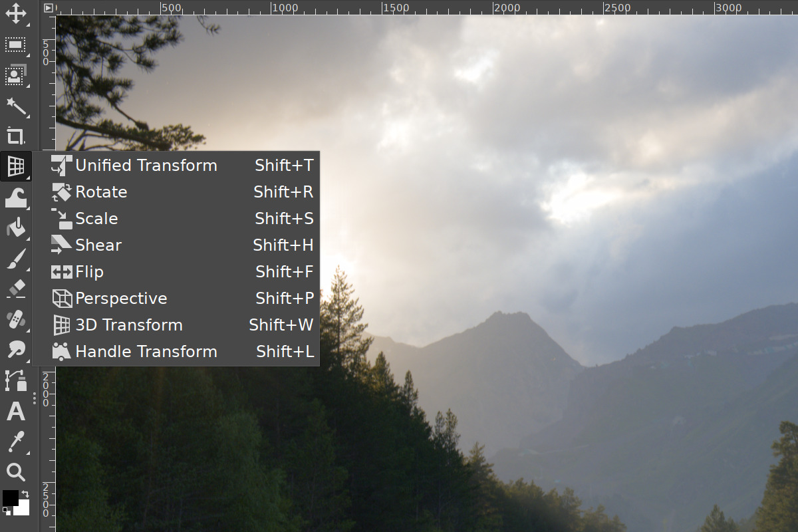Screen dimensions: 798x532
Task: Select the Crop tool
Action: 17,136
